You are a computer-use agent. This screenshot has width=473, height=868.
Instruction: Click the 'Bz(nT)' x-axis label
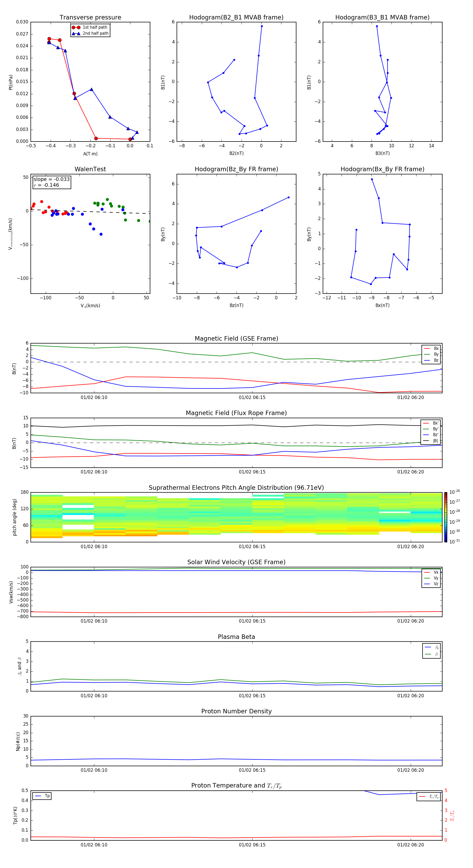[236, 305]
